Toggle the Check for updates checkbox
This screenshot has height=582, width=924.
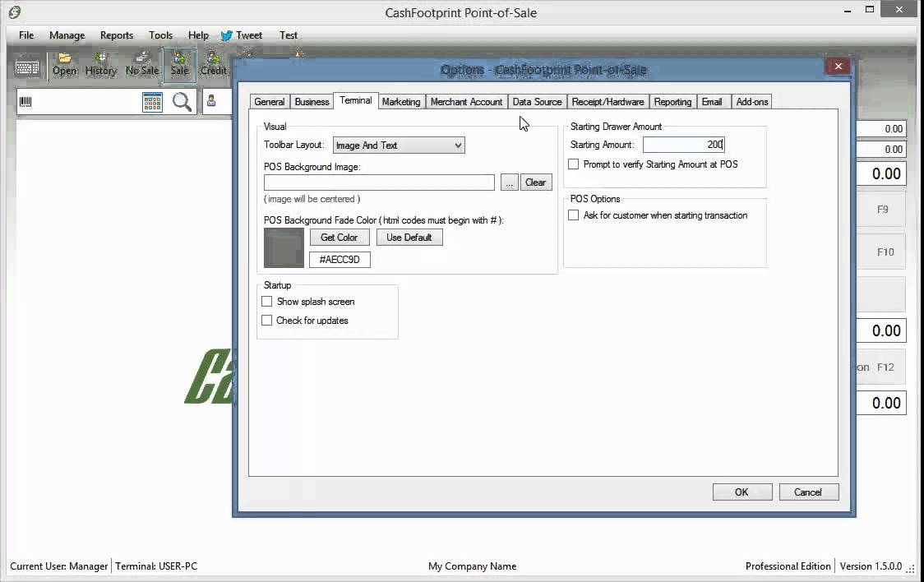point(267,321)
